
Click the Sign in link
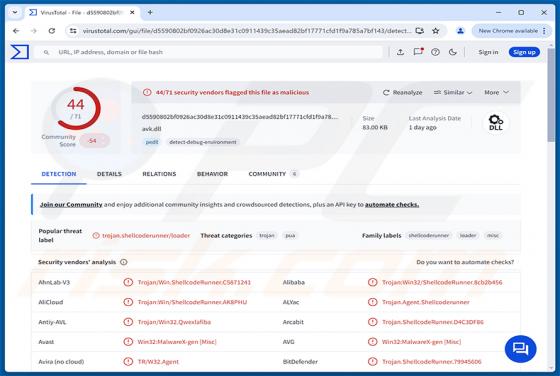click(488, 52)
